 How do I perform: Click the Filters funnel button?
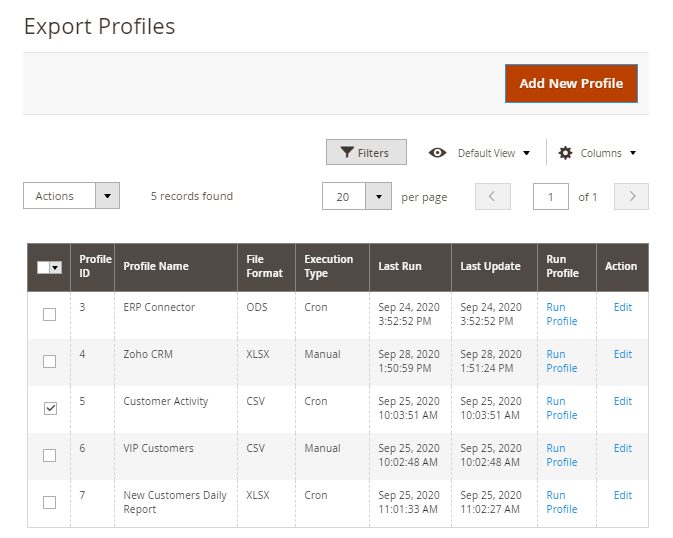click(x=366, y=153)
